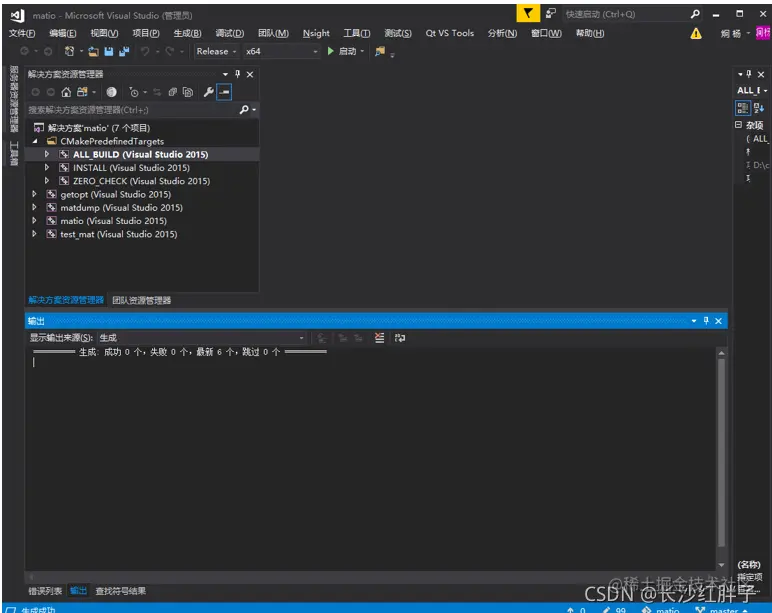Collapse the 杂项 category in Properties
The image size is (772, 613).
coord(738,125)
